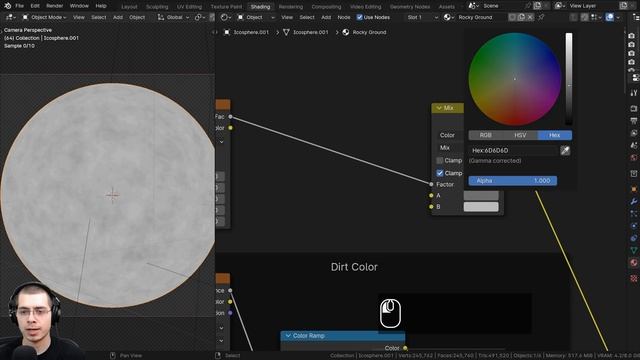Image resolution: width=640 pixels, height=360 pixels.
Task: Open the Texture properties tab icon
Action: (634, 278)
